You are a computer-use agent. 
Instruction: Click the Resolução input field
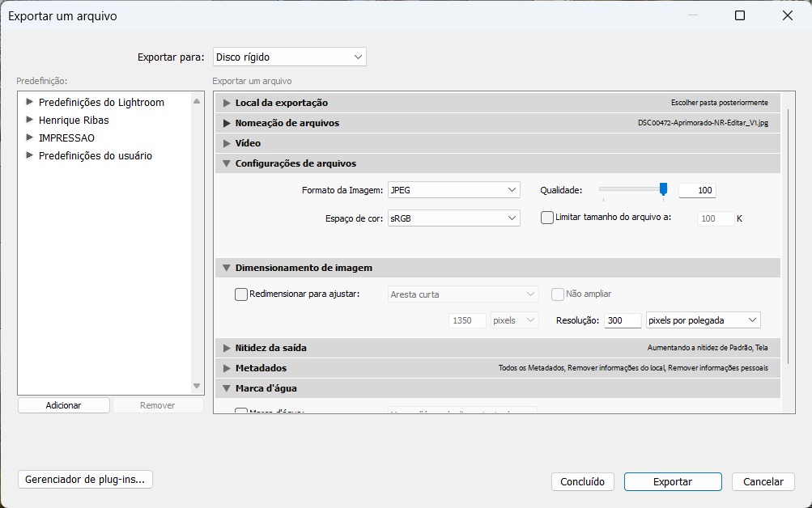click(622, 320)
